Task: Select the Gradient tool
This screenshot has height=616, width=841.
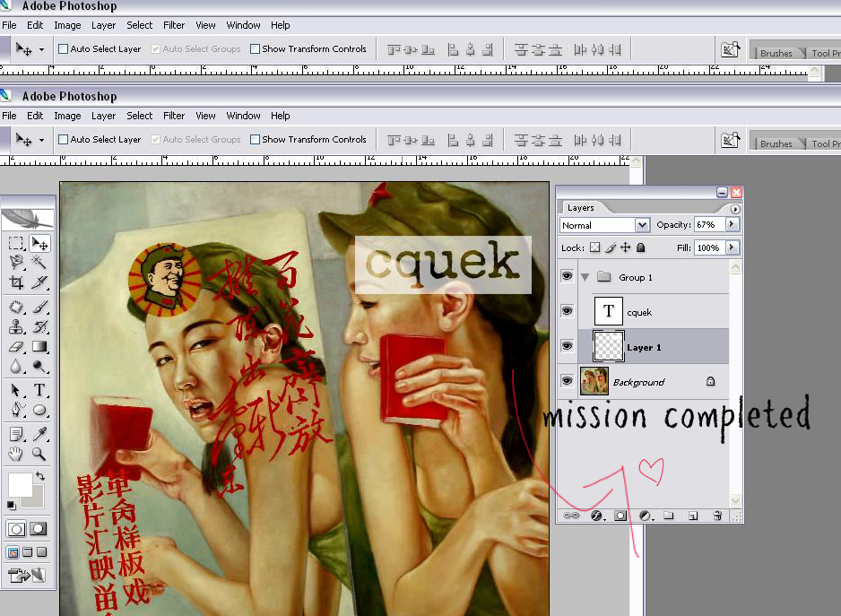Action: click(x=39, y=347)
